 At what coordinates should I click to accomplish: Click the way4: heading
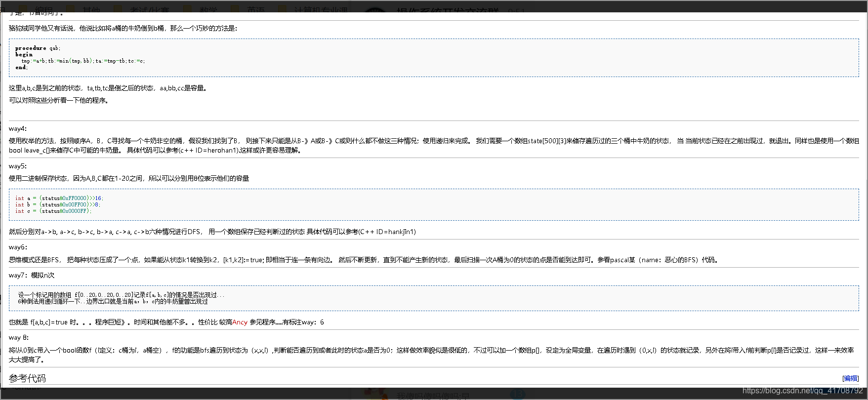18,128
